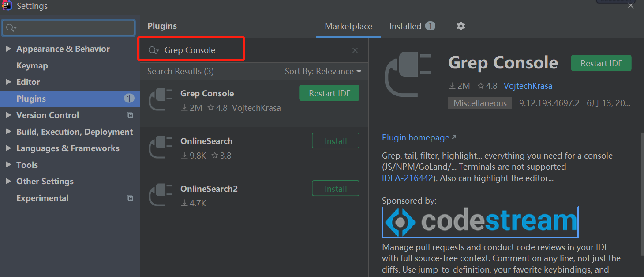Click the magnifier icon in settings search box
Screen dimensions: 644x277
(11, 28)
